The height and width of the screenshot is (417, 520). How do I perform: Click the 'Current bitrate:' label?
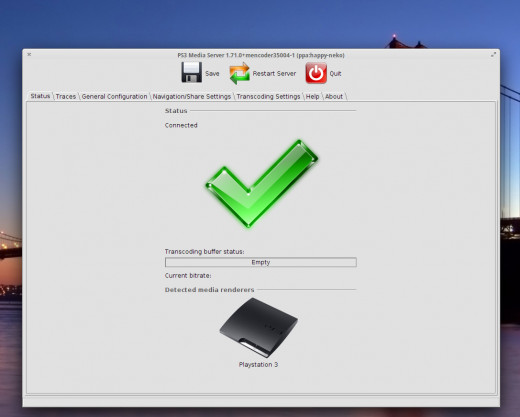[188, 275]
